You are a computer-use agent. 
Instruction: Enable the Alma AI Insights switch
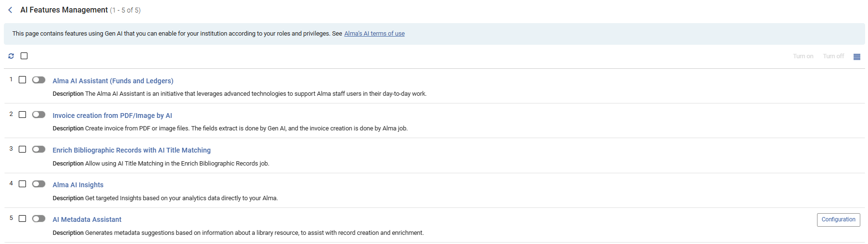click(39, 184)
